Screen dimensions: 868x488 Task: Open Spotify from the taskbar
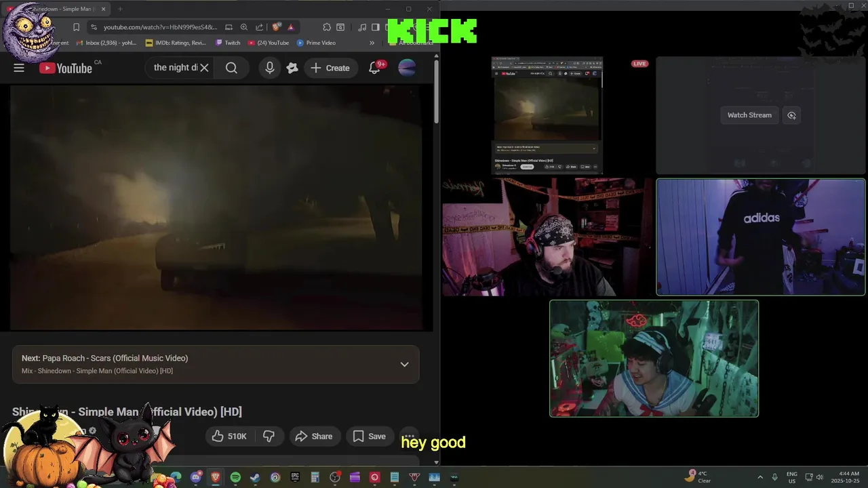pyautogui.click(x=235, y=477)
